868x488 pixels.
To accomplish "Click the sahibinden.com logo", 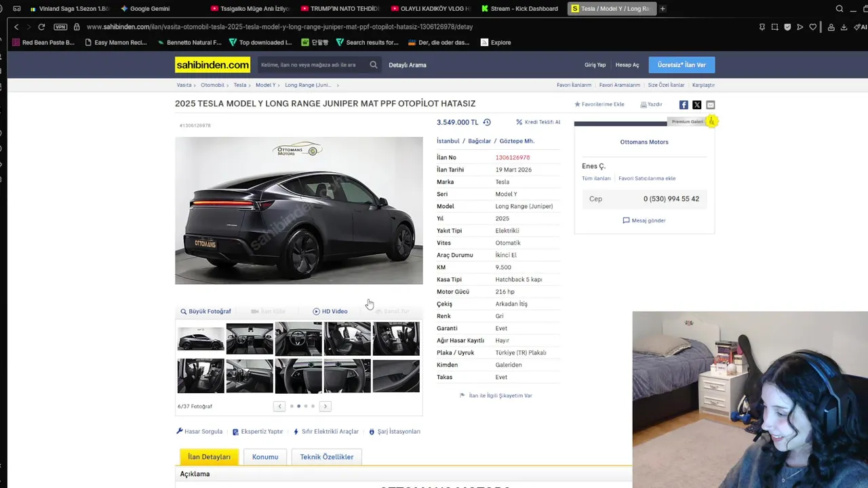I will click(x=212, y=65).
